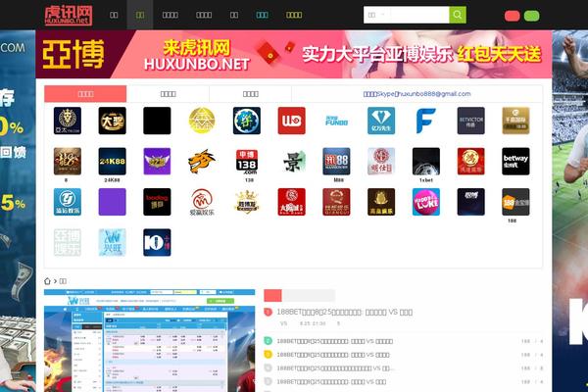Screen dimensions: 588x392
Task: Click the solid black square icon
Action: pos(157,121)
